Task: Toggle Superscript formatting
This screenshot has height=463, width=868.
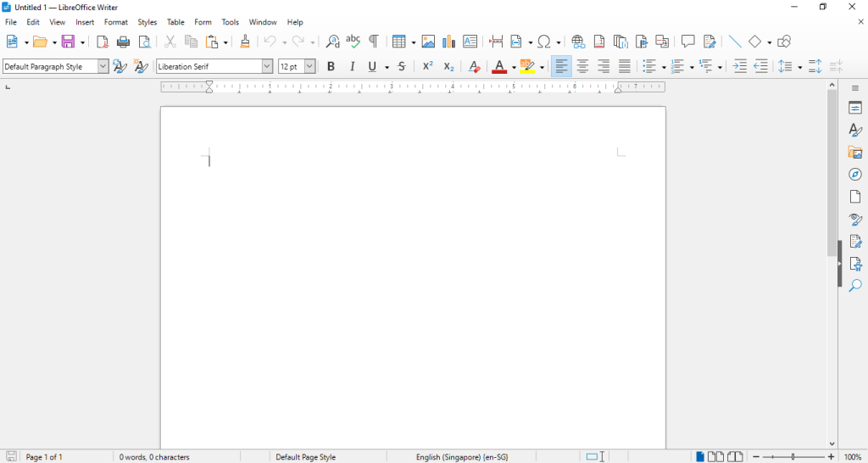Action: tap(428, 66)
